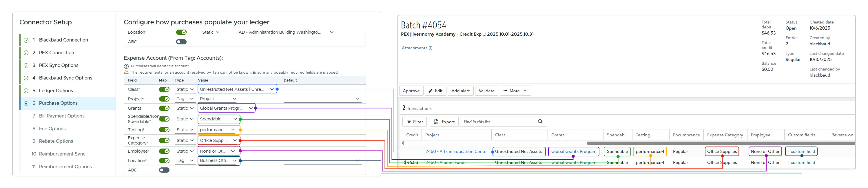Click completed checkmark icon for Blackbaud Connection
Image resolution: width=868 pixels, height=188 pixels.
tap(26, 40)
